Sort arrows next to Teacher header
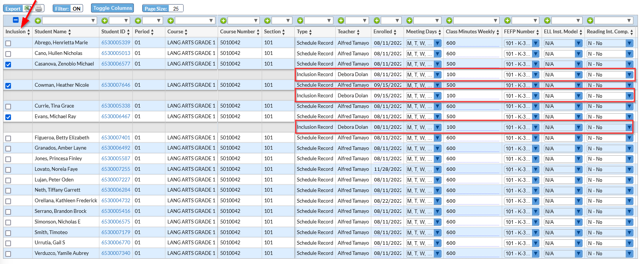The width and height of the screenshot is (644, 264). pos(358,32)
